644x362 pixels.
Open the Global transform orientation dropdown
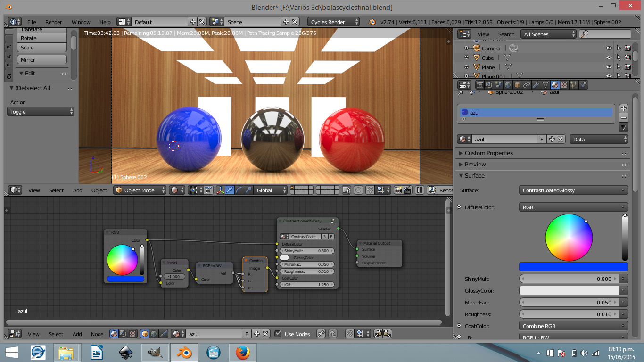click(x=270, y=190)
